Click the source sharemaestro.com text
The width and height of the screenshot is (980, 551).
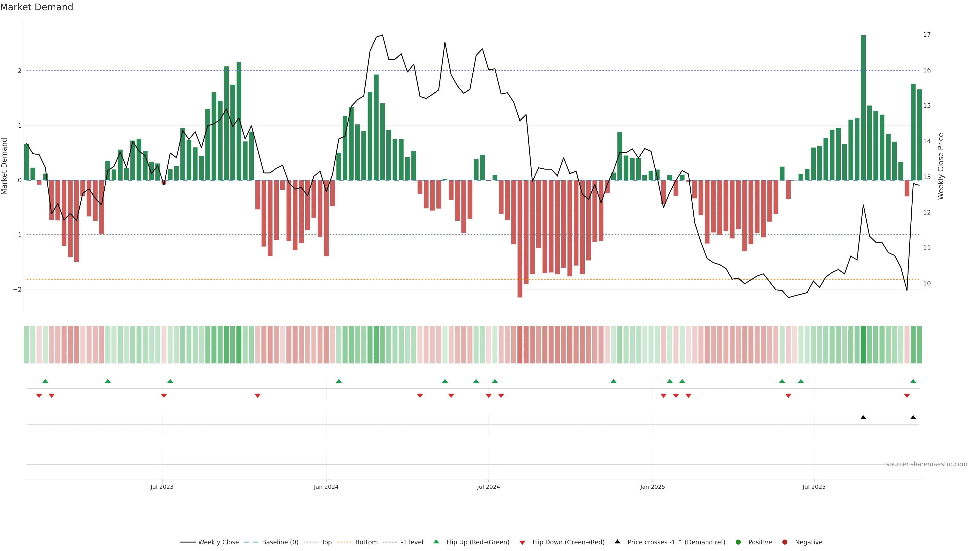point(926,464)
